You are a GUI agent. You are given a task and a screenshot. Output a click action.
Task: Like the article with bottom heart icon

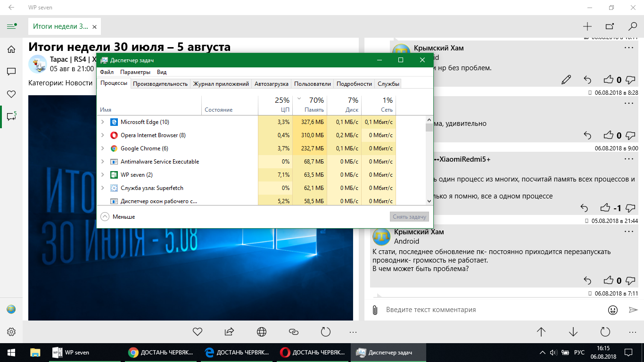[x=198, y=332]
